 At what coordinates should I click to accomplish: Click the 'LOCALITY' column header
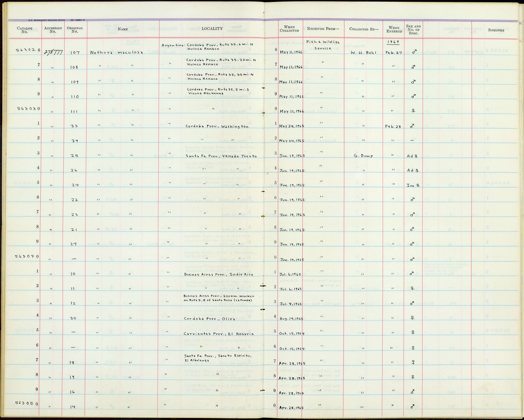click(212, 29)
